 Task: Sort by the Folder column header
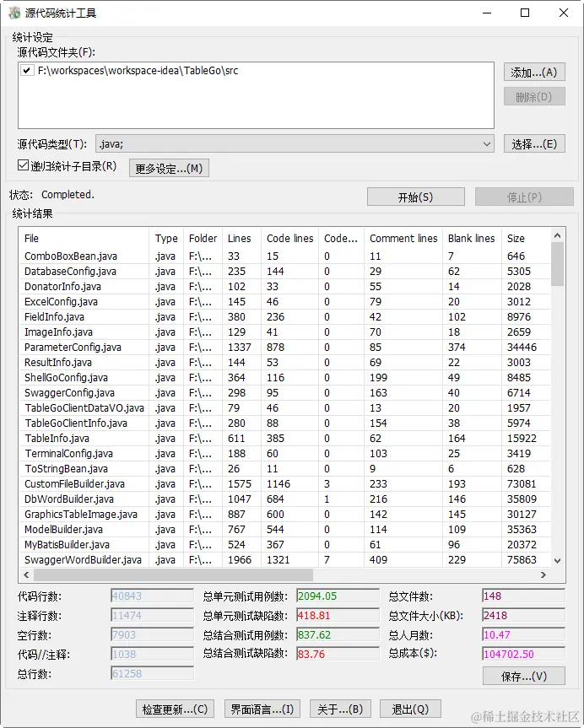pos(203,238)
